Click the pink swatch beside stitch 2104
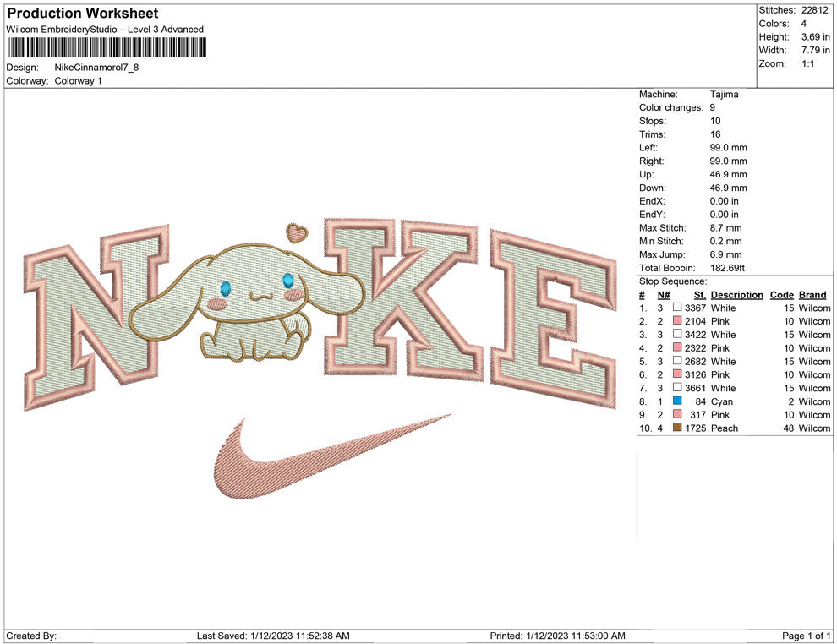The width and height of the screenshot is (837, 644). 677,322
